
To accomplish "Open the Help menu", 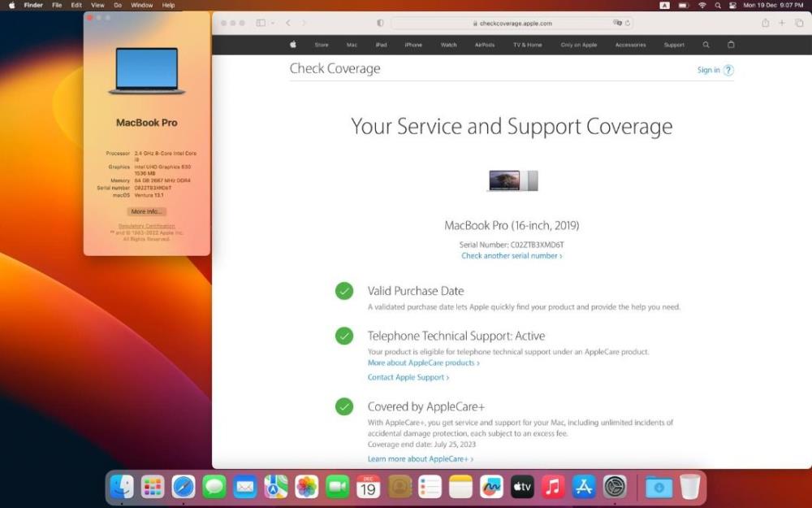I will pyautogui.click(x=168, y=5).
